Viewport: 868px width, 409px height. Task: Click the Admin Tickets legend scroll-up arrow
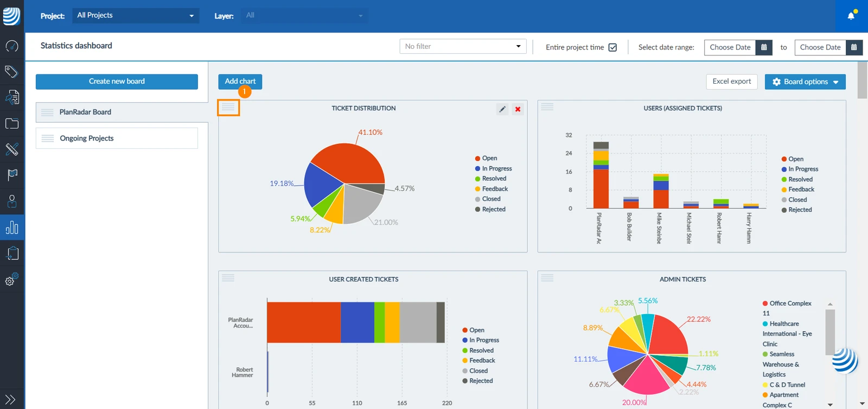[830, 304]
